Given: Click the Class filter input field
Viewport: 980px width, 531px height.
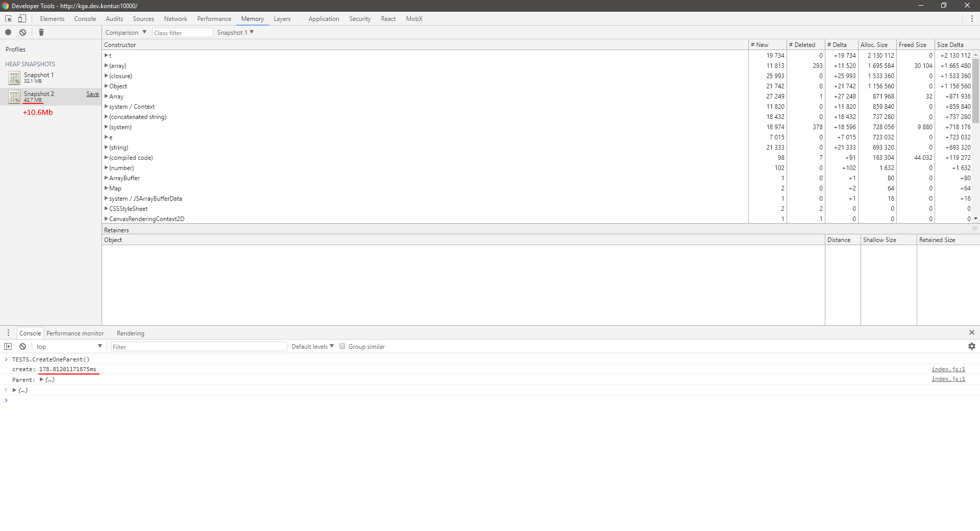Looking at the screenshot, I should click(182, 33).
